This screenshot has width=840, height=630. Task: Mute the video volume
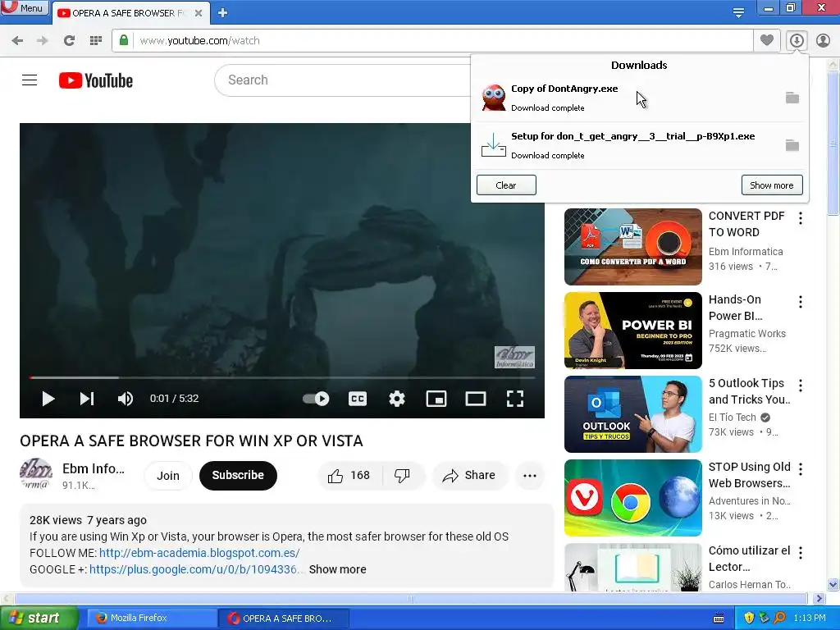pos(126,399)
